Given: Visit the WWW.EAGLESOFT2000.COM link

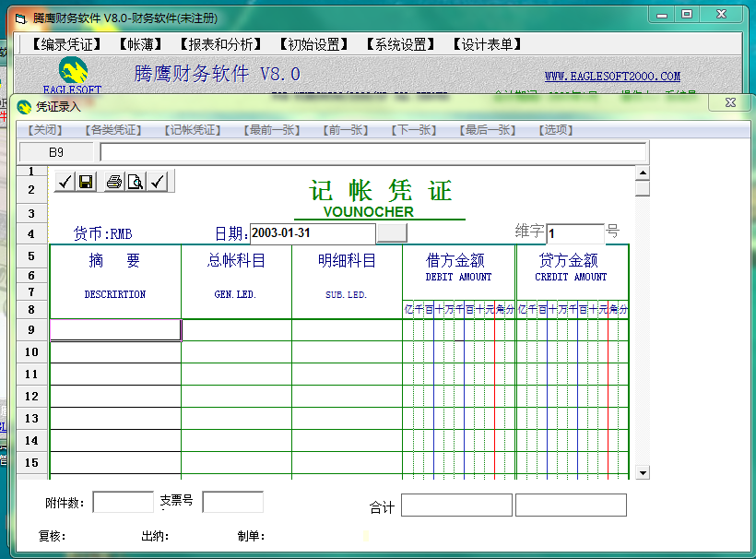Looking at the screenshot, I should click(612, 77).
